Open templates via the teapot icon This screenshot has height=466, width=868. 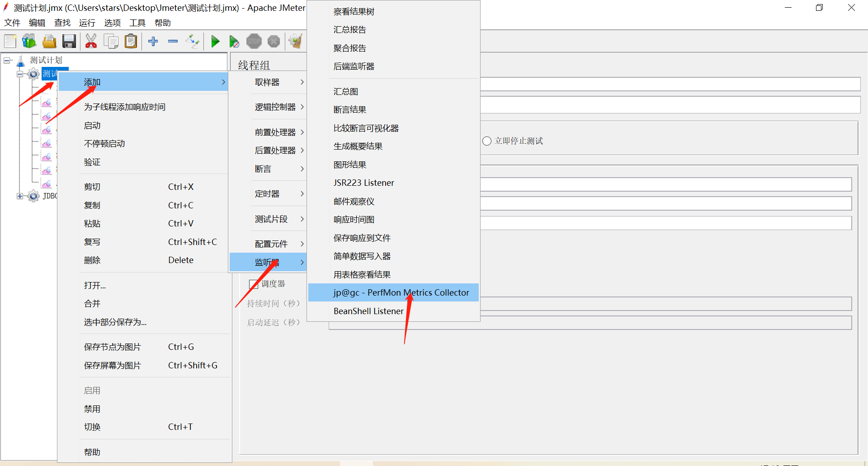[x=29, y=41]
